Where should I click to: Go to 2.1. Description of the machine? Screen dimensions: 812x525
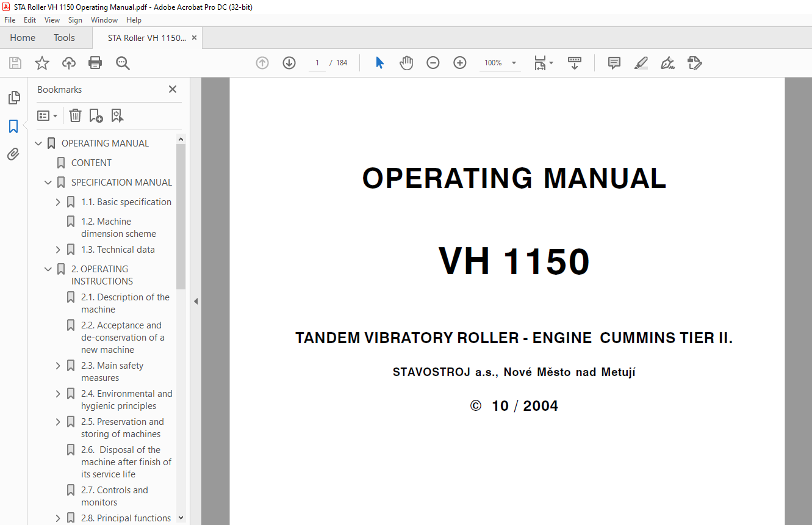[125, 303]
